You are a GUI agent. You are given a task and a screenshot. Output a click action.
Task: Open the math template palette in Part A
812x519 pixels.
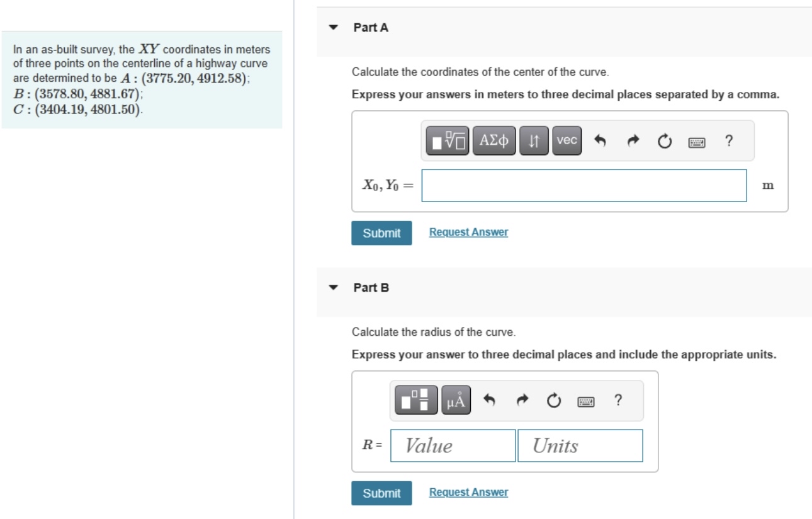click(x=447, y=141)
